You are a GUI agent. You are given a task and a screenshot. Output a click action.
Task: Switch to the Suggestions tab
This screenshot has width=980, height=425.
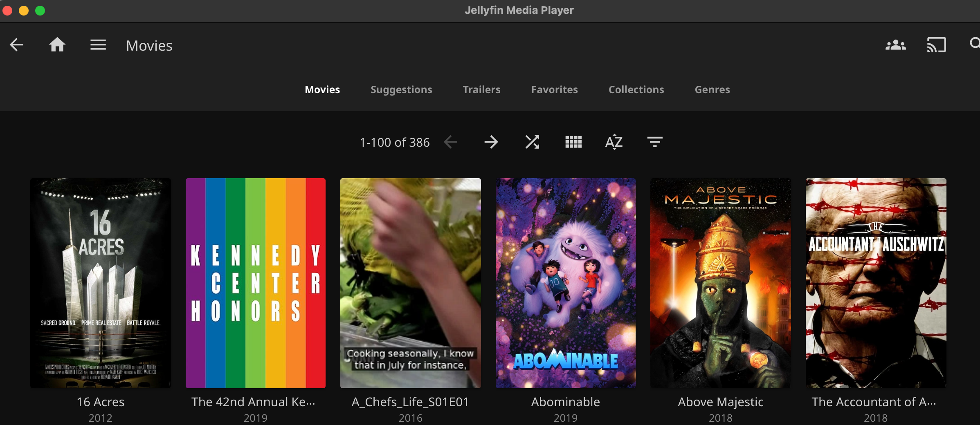click(x=401, y=89)
